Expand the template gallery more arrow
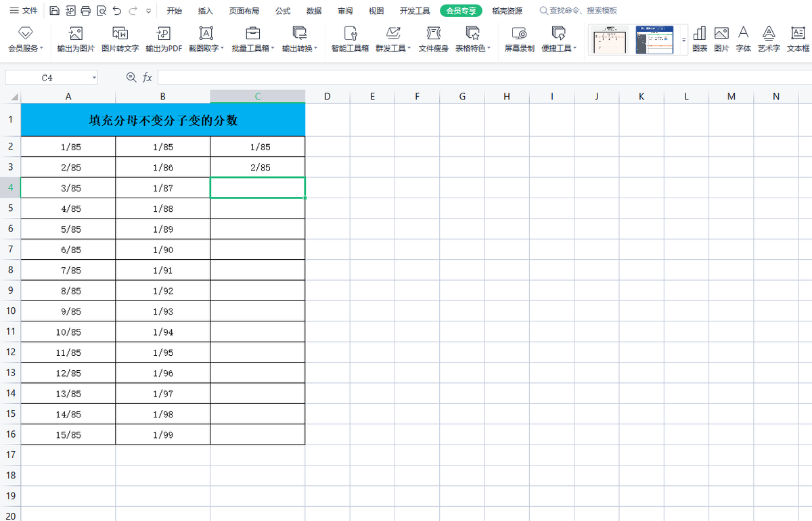Viewport: 812px width, 521px height. pos(683,40)
